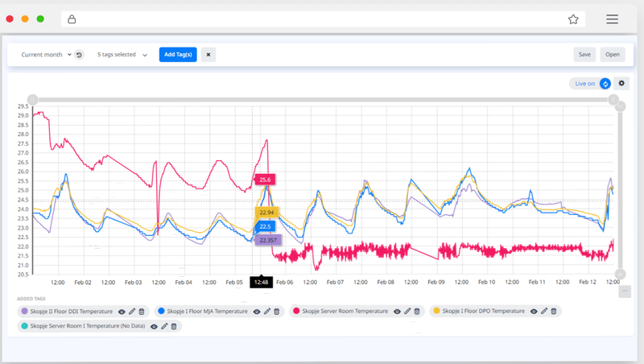Open chart settings gear icon
The width and height of the screenshot is (644, 364).
click(621, 83)
